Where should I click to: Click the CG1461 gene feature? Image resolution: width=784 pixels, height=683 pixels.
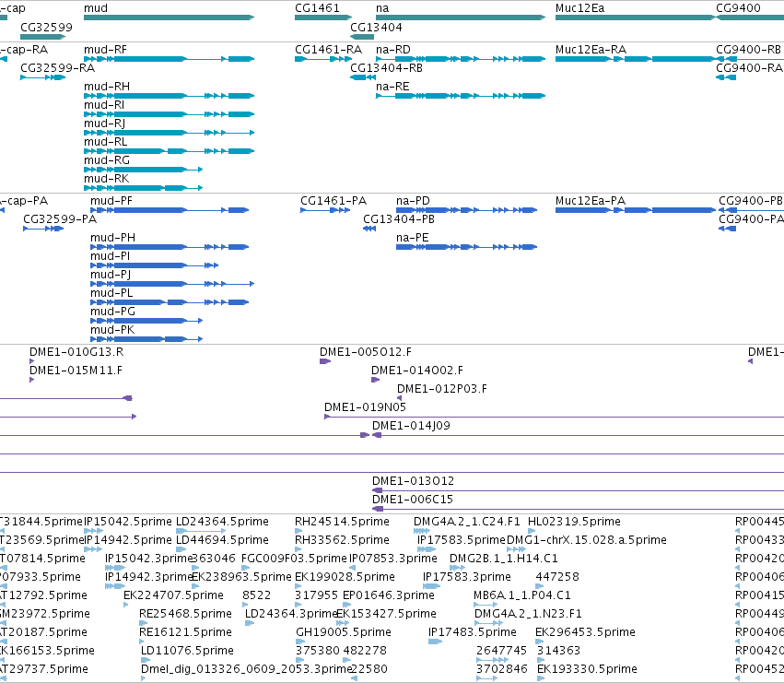323,18
